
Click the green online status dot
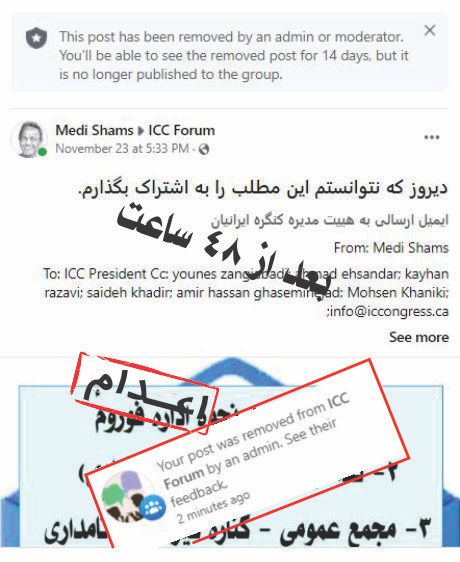[x=42, y=152]
